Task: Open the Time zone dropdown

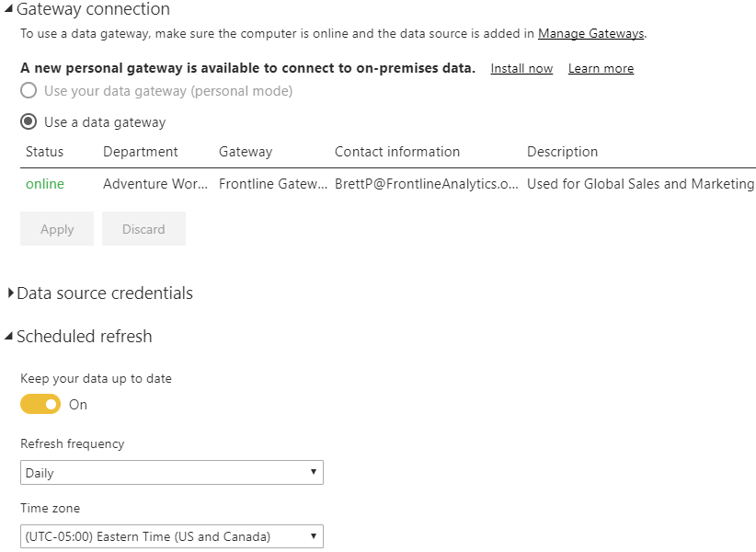Action: pos(172,536)
